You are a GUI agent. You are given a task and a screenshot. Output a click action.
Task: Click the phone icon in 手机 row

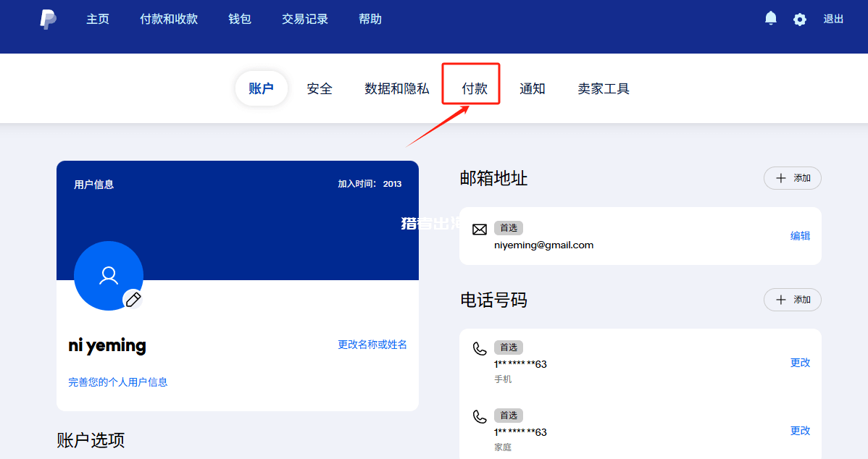(x=480, y=348)
